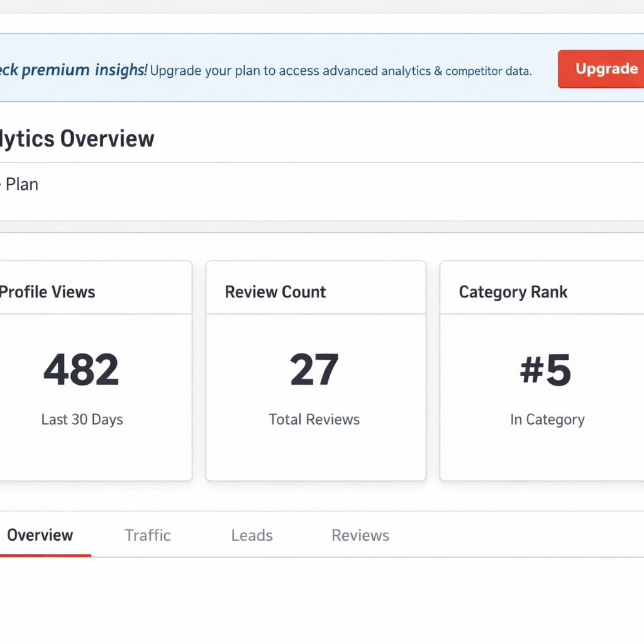644x644 pixels.
Task: Click the Analytics Overview page heading
Action: pos(77,138)
